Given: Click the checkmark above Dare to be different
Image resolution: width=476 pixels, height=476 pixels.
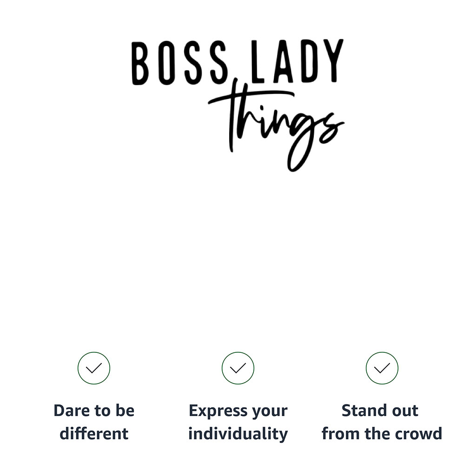Looking at the screenshot, I should pyautogui.click(x=94, y=368).
